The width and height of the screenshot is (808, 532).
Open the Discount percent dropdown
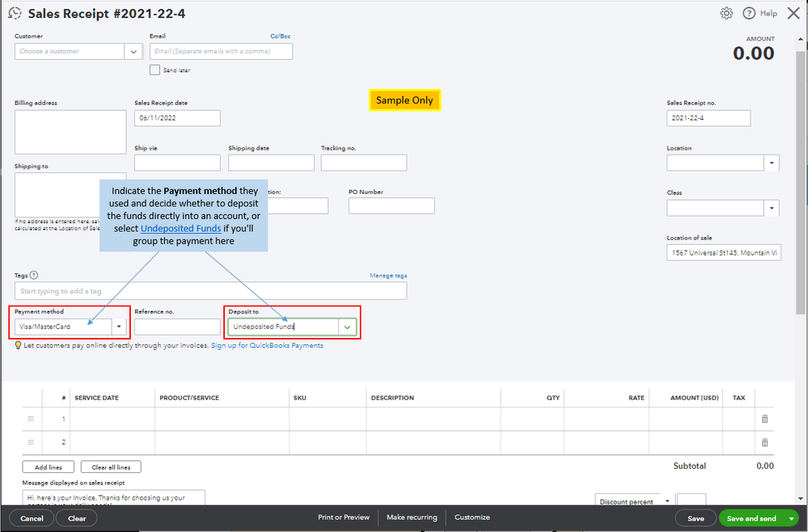[666, 501]
